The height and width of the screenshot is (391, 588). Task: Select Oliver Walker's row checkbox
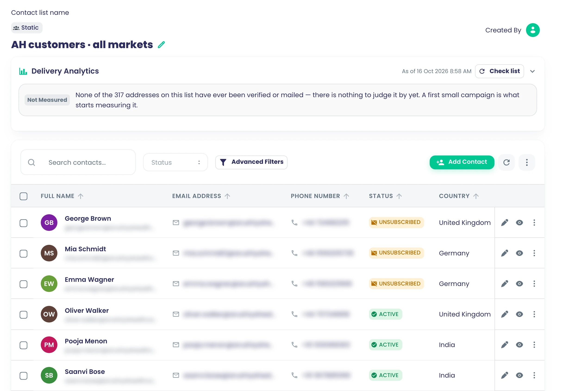point(23,315)
